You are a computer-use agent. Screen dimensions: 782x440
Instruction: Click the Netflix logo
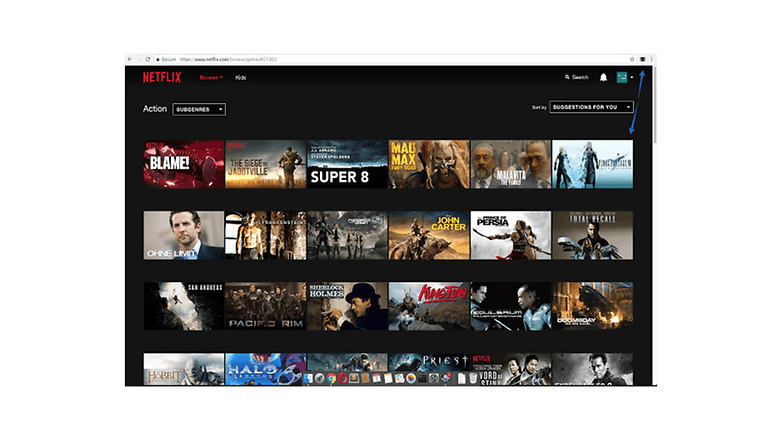(162, 77)
